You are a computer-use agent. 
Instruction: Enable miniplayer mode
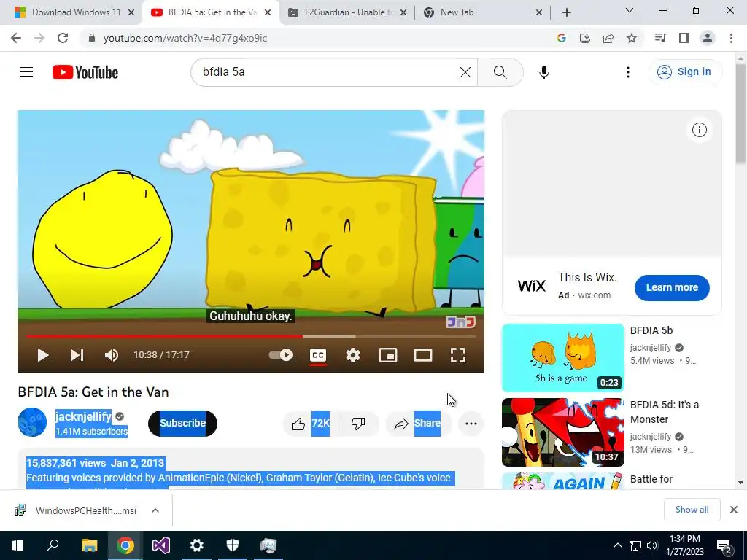pos(388,355)
